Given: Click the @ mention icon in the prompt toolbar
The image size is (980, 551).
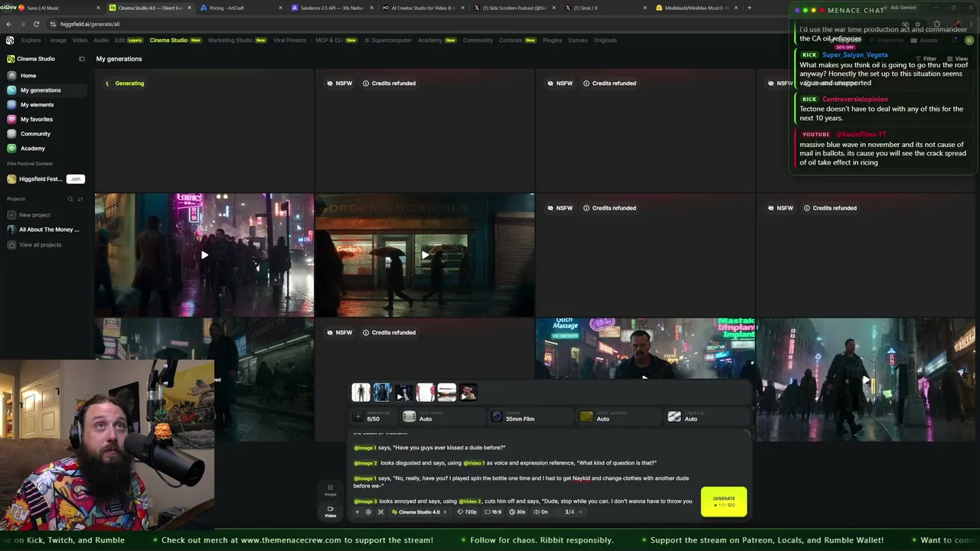Looking at the screenshot, I should [x=368, y=512].
